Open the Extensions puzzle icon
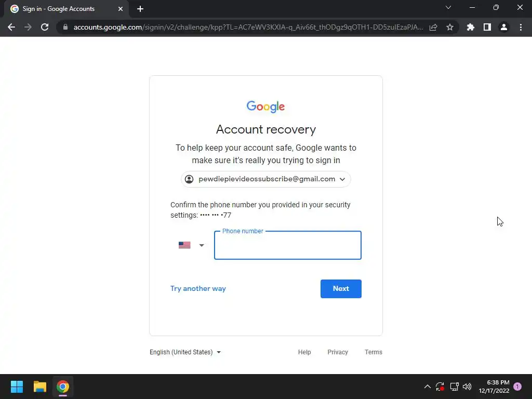The image size is (532, 399). tap(471, 27)
